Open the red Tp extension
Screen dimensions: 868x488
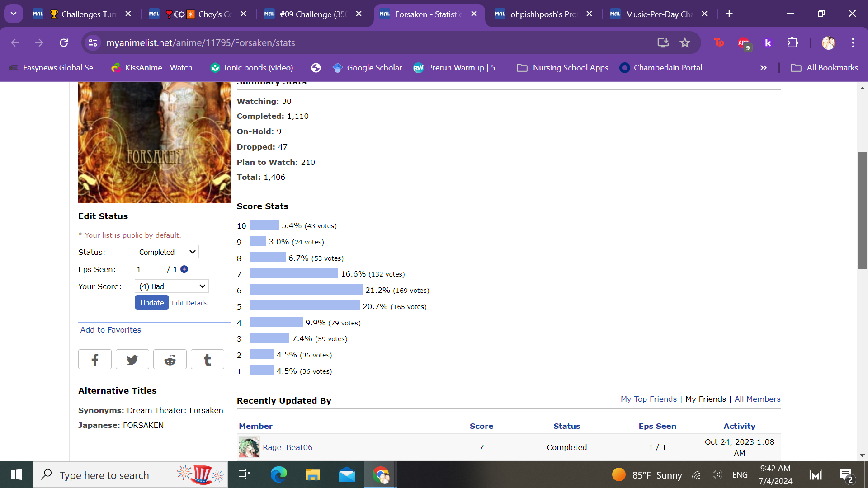click(719, 42)
